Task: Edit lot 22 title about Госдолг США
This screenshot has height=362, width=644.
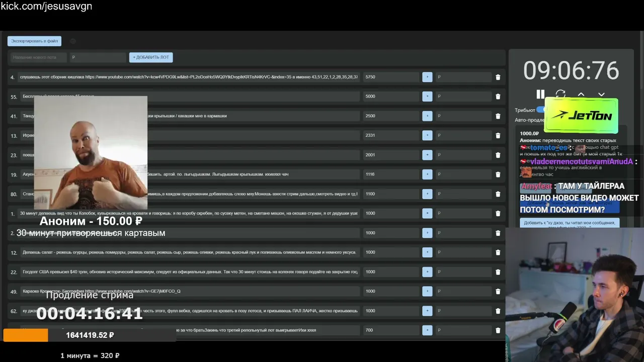Action: [190, 272]
